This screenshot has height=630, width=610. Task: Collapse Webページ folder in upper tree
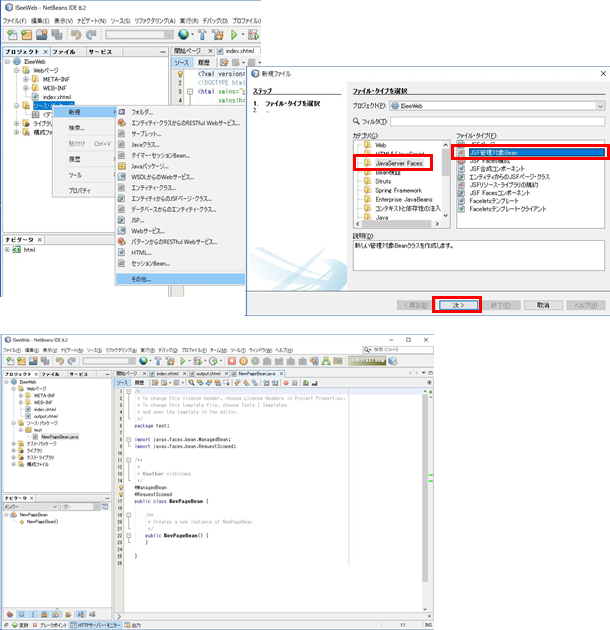16,70
